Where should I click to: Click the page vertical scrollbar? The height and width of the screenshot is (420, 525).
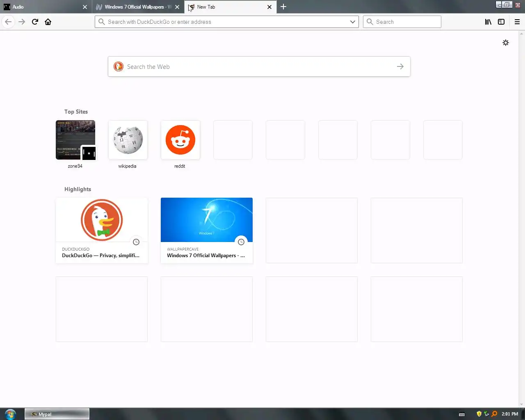pyautogui.click(x=522, y=219)
